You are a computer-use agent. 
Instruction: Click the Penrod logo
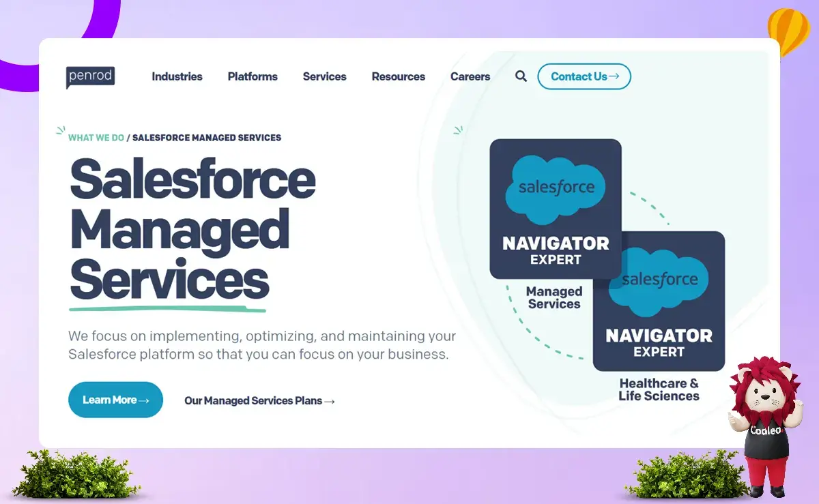coord(90,76)
